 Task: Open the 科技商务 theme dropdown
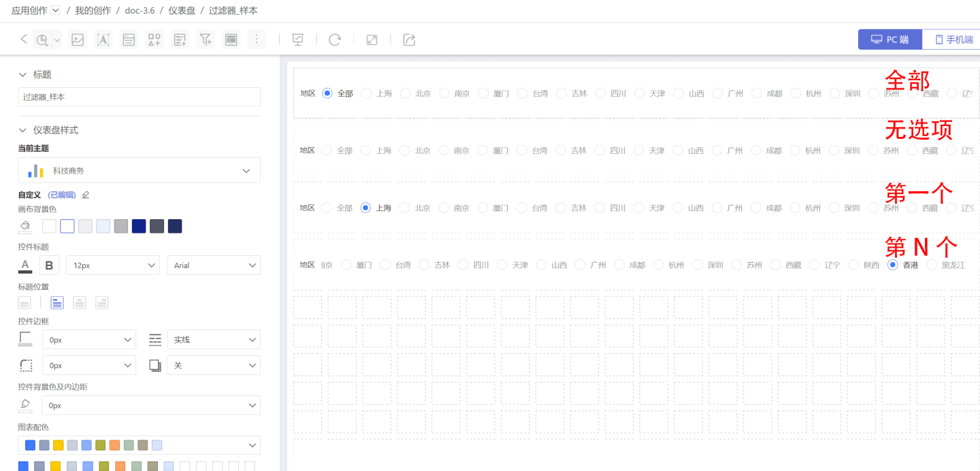[x=139, y=170]
